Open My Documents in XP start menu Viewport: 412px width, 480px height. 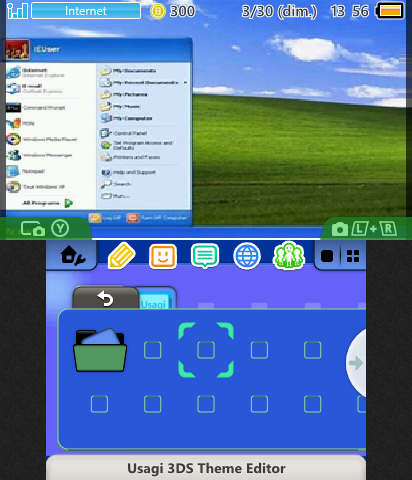tap(129, 71)
